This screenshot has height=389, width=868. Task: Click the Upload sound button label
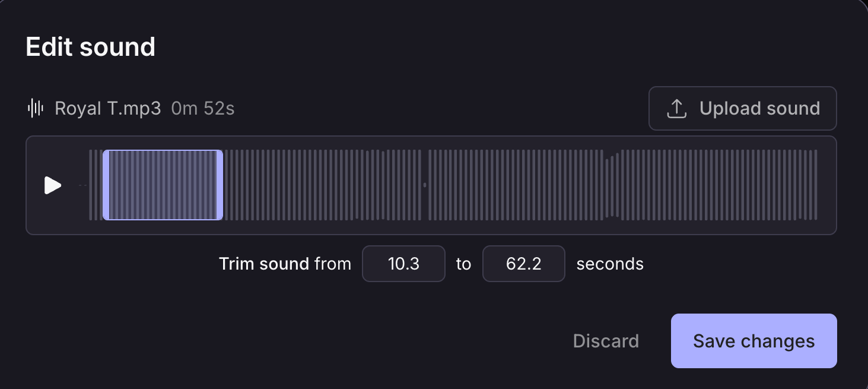click(x=759, y=108)
